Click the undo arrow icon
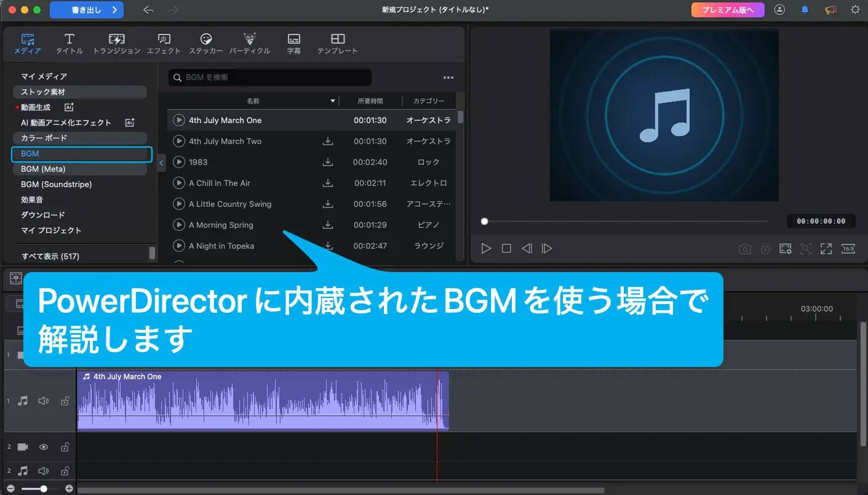The height and width of the screenshot is (495, 868). (x=148, y=10)
